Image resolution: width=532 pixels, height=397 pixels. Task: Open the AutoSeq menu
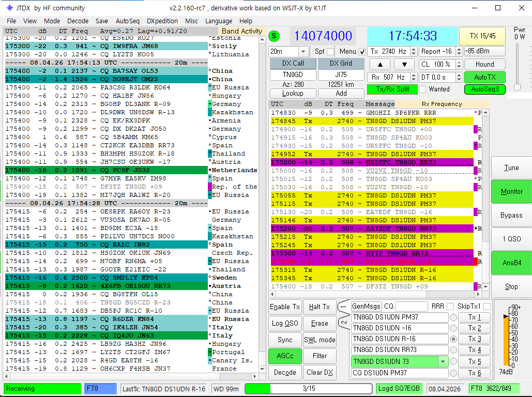(x=128, y=21)
